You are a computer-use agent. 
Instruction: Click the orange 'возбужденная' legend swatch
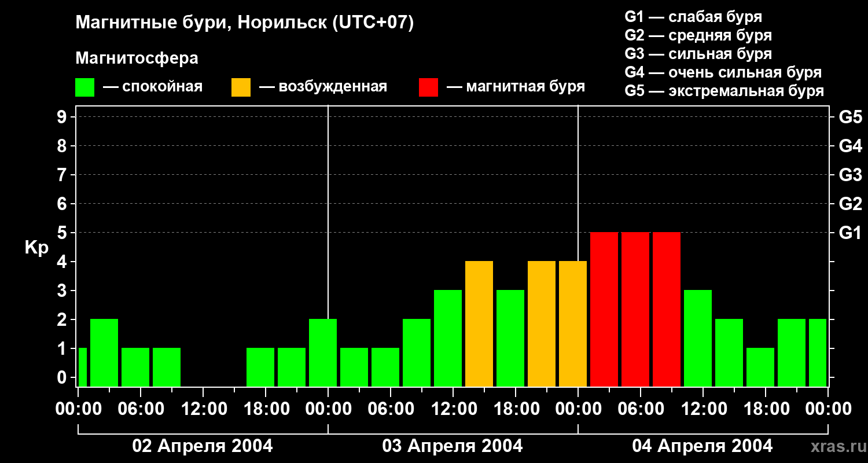[x=241, y=87]
